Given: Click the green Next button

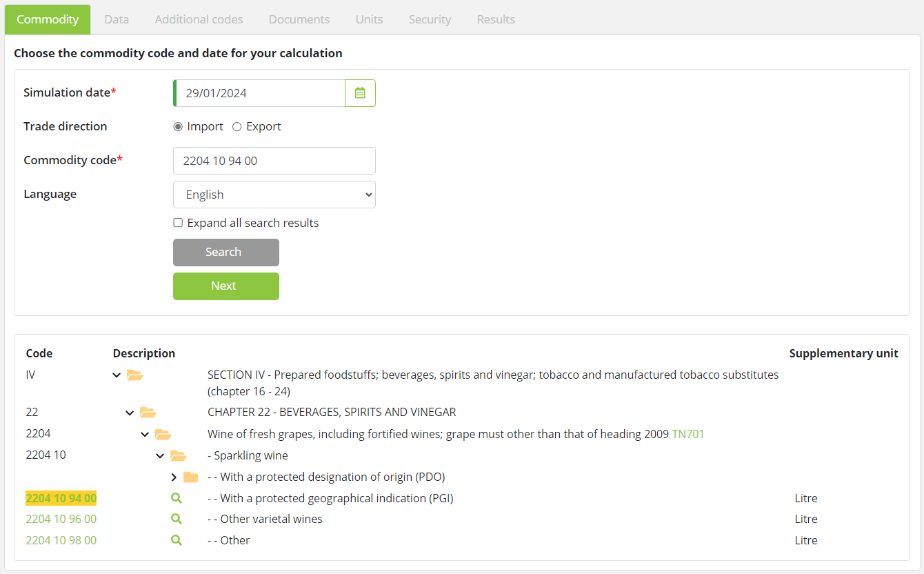Looking at the screenshot, I should point(225,286).
